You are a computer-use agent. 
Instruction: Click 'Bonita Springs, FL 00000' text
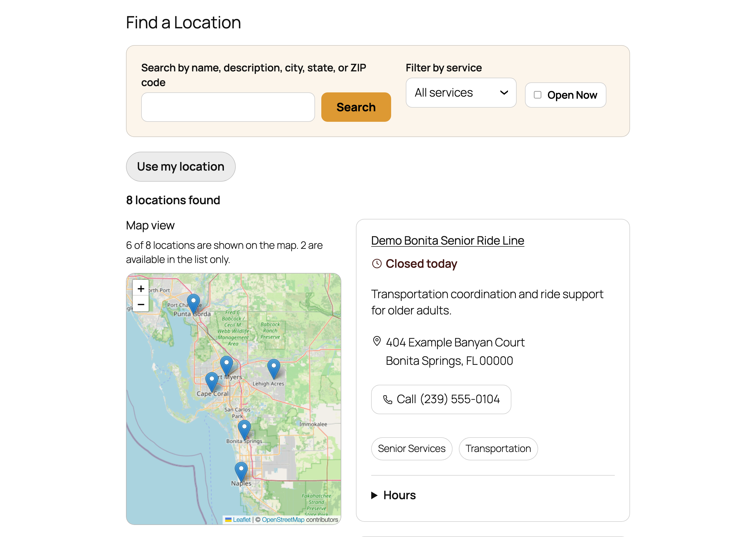[x=449, y=361]
